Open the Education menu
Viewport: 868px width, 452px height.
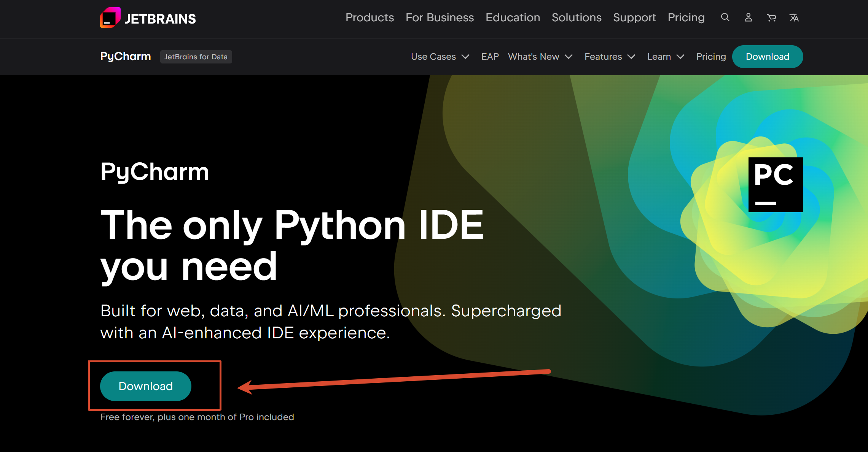pyautogui.click(x=513, y=17)
